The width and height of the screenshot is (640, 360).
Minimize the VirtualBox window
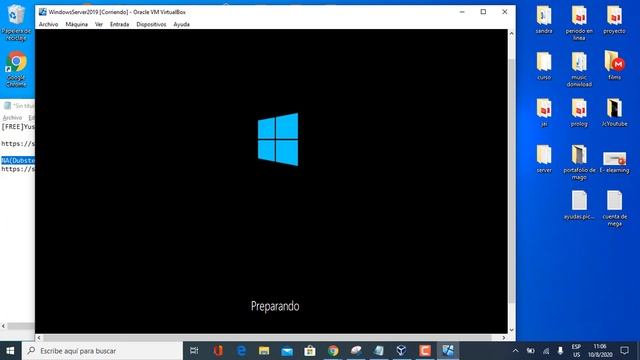click(462, 12)
